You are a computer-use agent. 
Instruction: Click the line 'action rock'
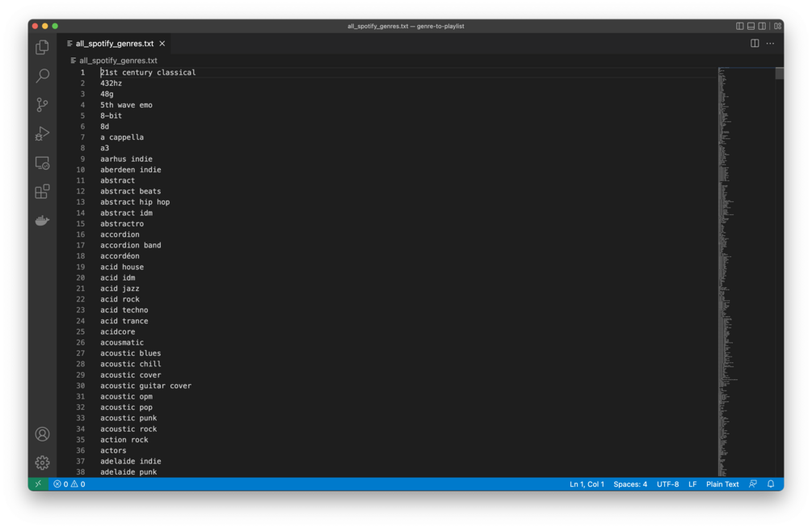124,440
